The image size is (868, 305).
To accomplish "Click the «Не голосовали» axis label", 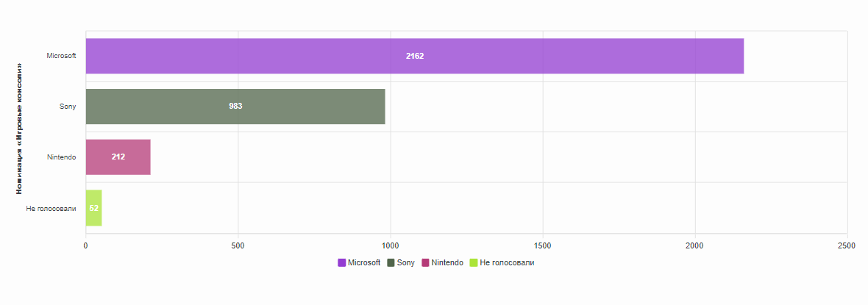I will [51, 208].
